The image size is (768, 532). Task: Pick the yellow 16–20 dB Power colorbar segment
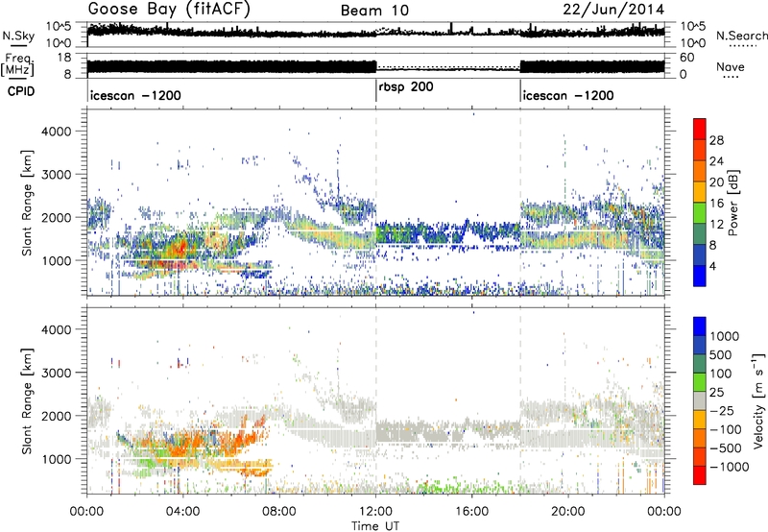click(700, 192)
